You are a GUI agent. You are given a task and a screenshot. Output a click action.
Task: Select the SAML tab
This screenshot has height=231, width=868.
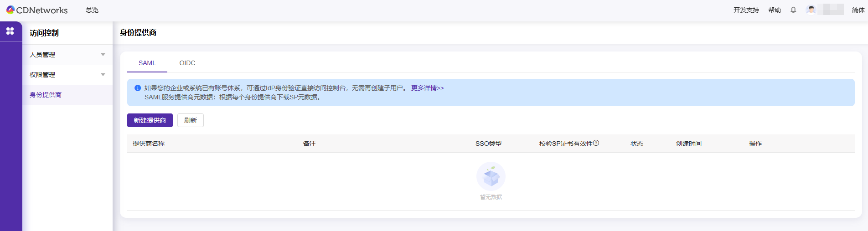coord(147,63)
